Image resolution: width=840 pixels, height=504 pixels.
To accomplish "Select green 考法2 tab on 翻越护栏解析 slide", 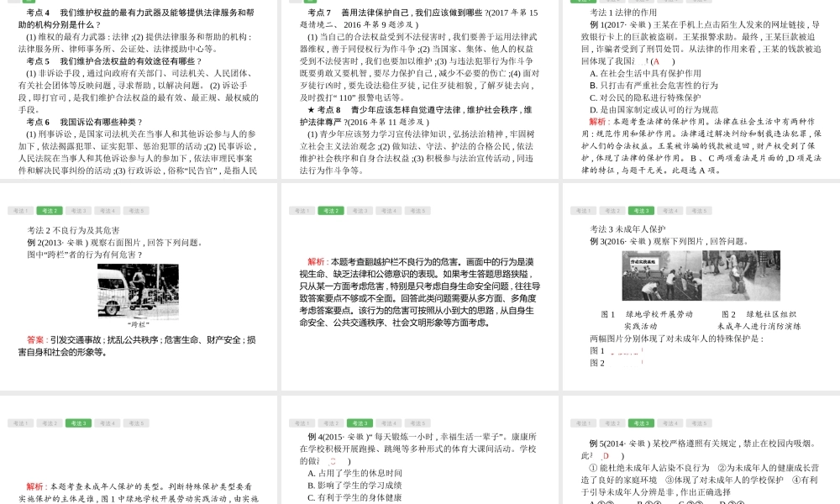I will coord(330,211).
